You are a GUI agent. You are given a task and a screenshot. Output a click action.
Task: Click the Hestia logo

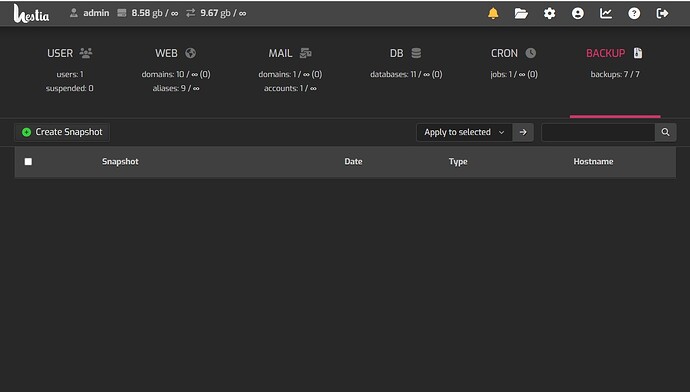(31, 13)
